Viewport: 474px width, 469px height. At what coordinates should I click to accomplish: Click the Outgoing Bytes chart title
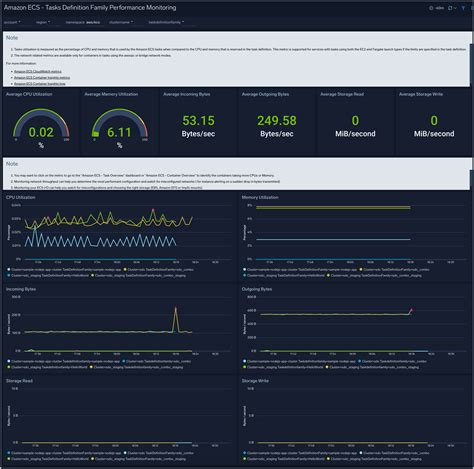pyautogui.click(x=257, y=289)
